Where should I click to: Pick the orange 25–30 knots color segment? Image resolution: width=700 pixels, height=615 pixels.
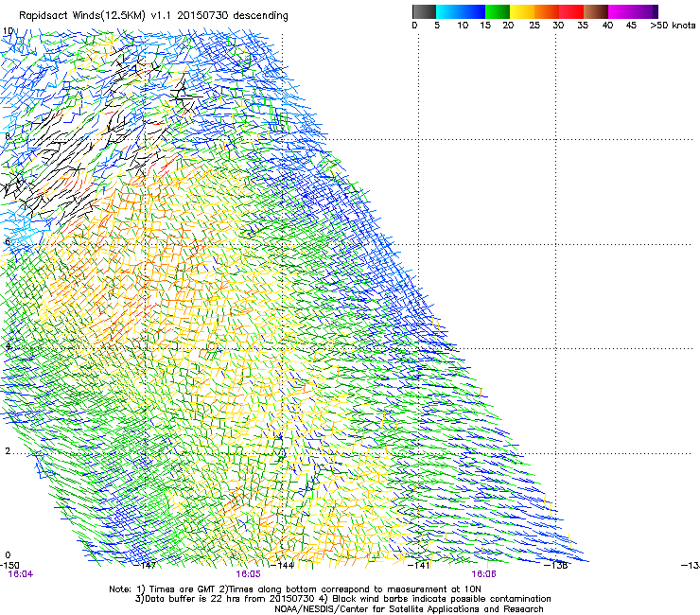coord(547,11)
